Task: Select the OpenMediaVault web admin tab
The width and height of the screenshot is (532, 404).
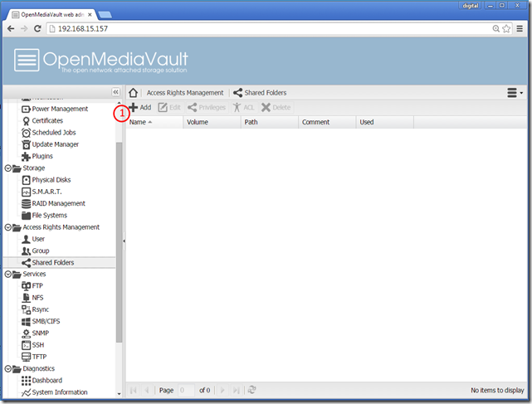Action: 51,15
